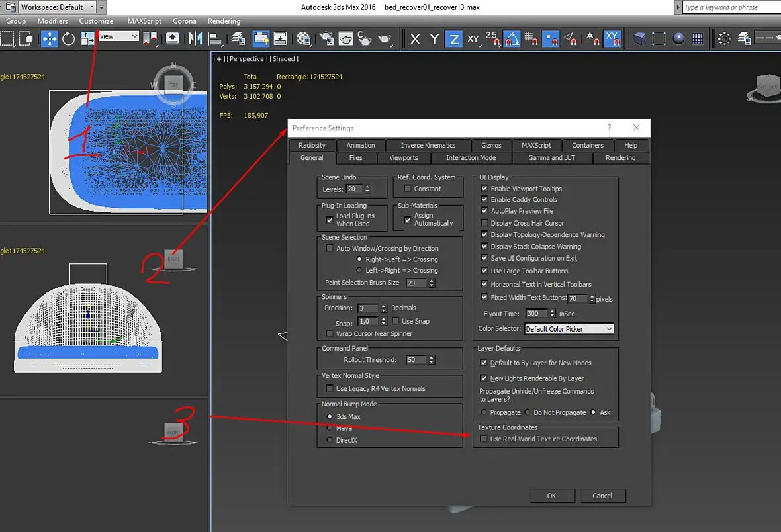Viewport: 781px width, 532px height.
Task: Open the Customize menu
Action: point(96,21)
